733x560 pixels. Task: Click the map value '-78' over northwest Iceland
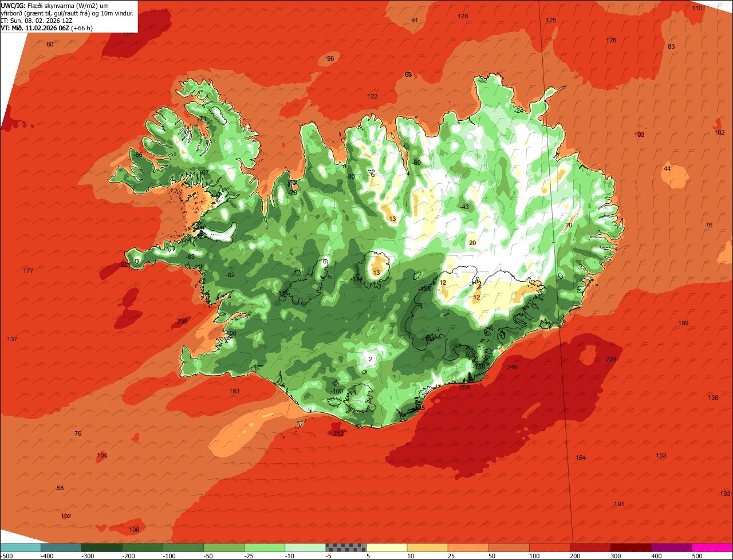click(293, 193)
